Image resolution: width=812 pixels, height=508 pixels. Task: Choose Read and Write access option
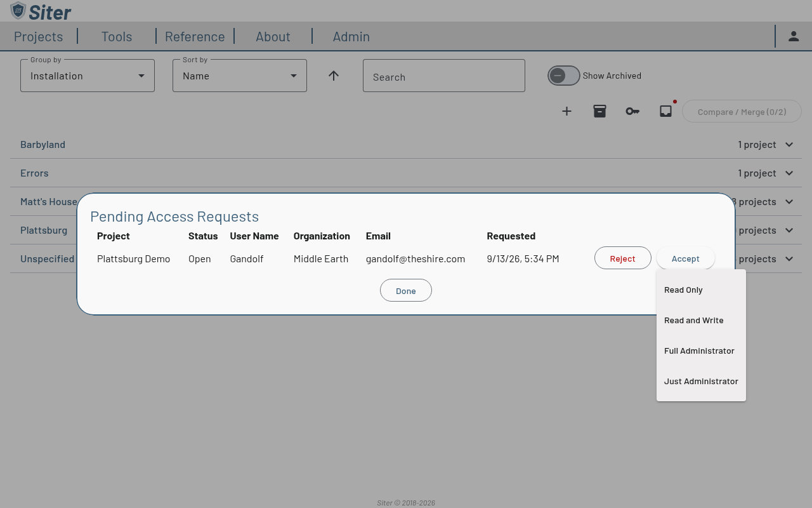pyautogui.click(x=701, y=320)
